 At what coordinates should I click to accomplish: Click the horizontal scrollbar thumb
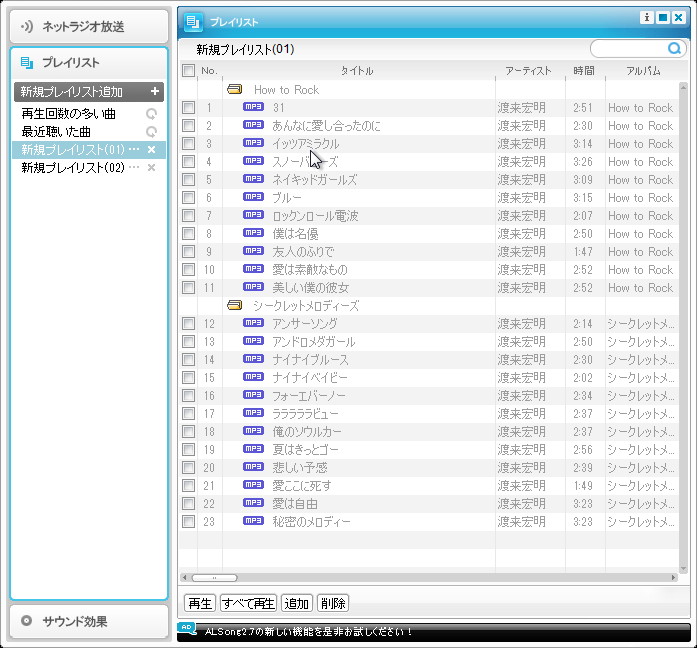click(x=214, y=578)
